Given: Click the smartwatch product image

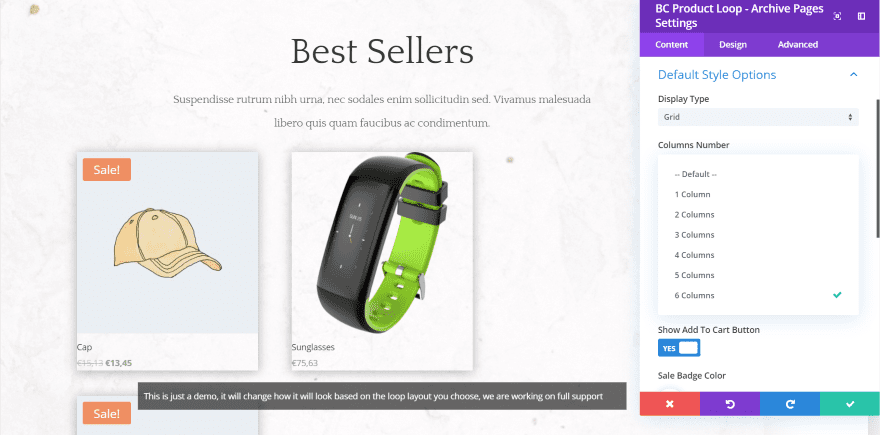Looking at the screenshot, I should point(382,242).
